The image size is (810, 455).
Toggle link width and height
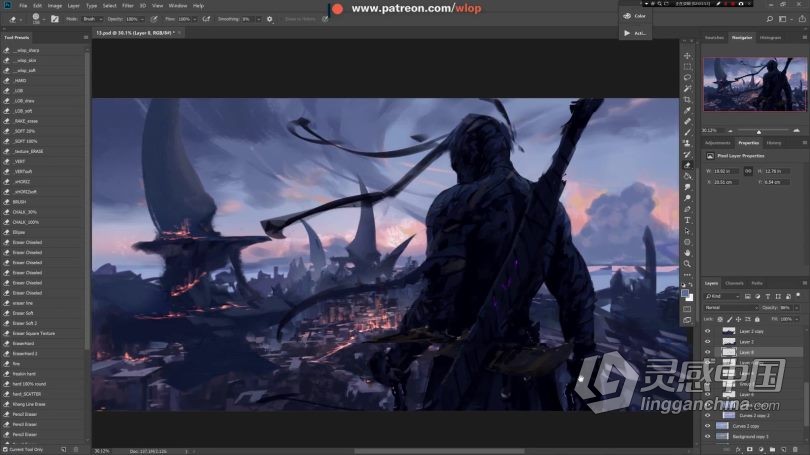pyautogui.click(x=747, y=171)
